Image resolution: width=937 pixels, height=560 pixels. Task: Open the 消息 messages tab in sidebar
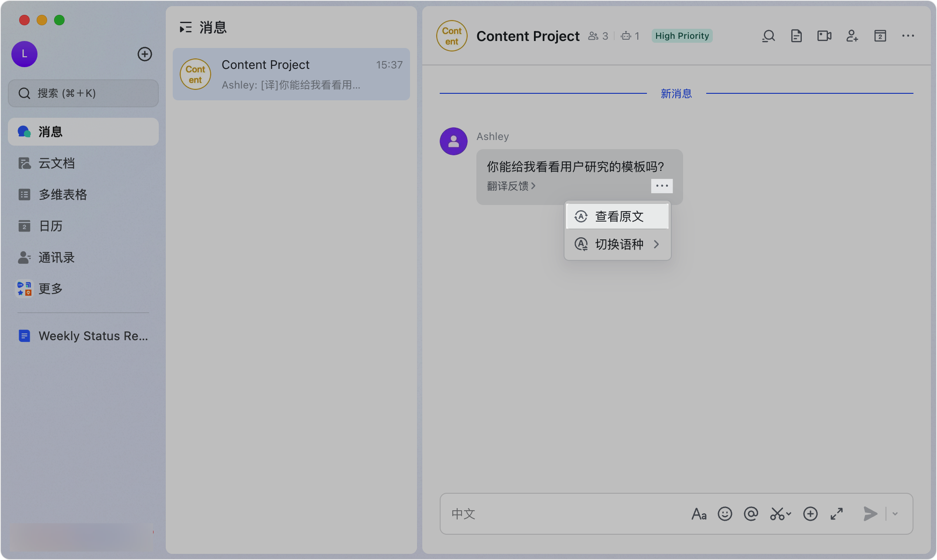[x=83, y=132]
